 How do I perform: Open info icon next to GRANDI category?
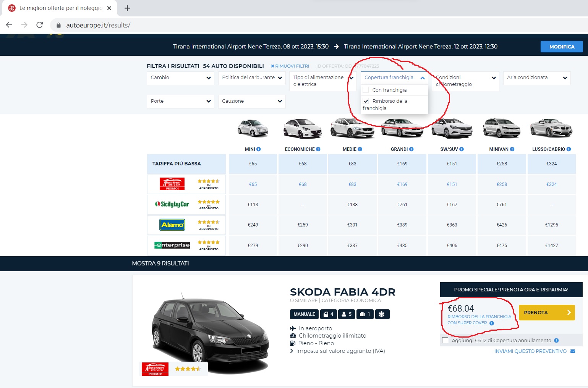coord(411,149)
